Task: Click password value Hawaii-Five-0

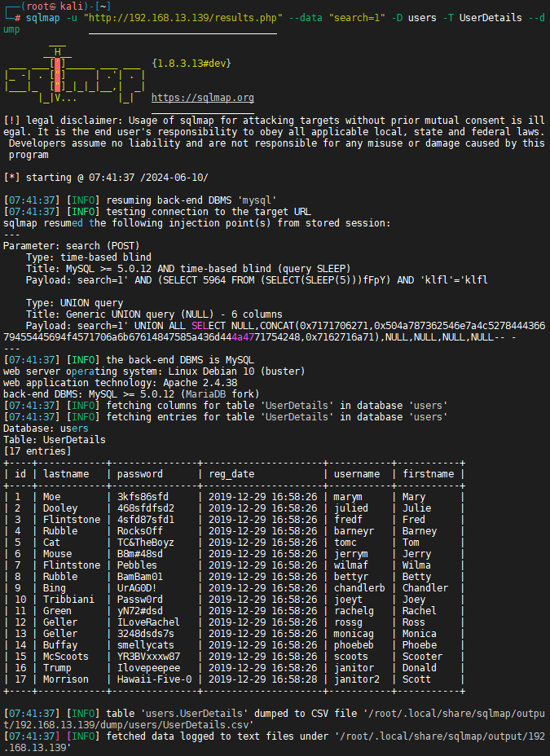Action: [154, 679]
